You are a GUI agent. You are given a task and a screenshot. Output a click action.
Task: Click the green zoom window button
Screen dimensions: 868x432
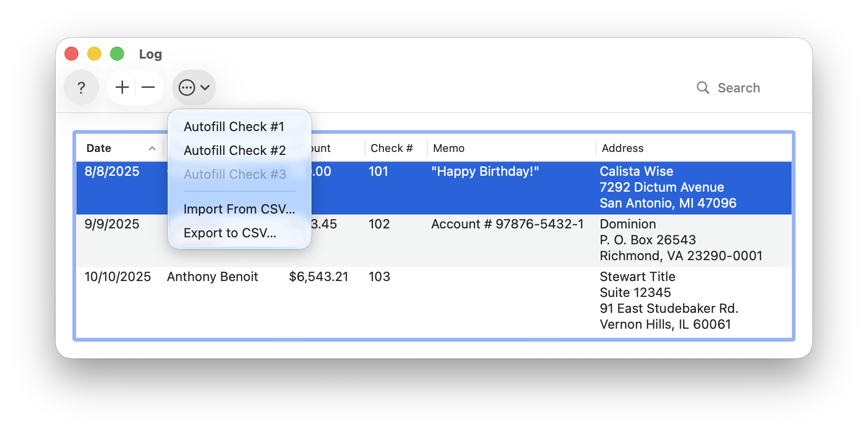(x=117, y=54)
